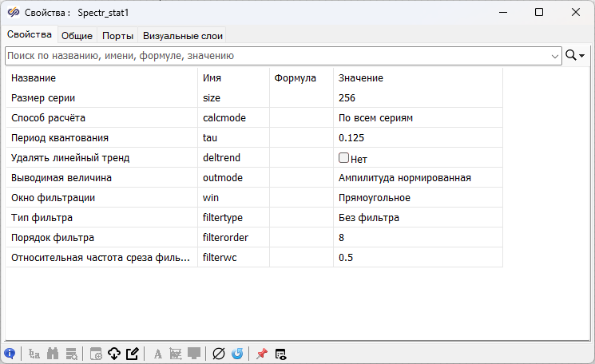Click the blue info icon in bottom toolbar
This screenshot has height=364, width=595.
click(10, 354)
